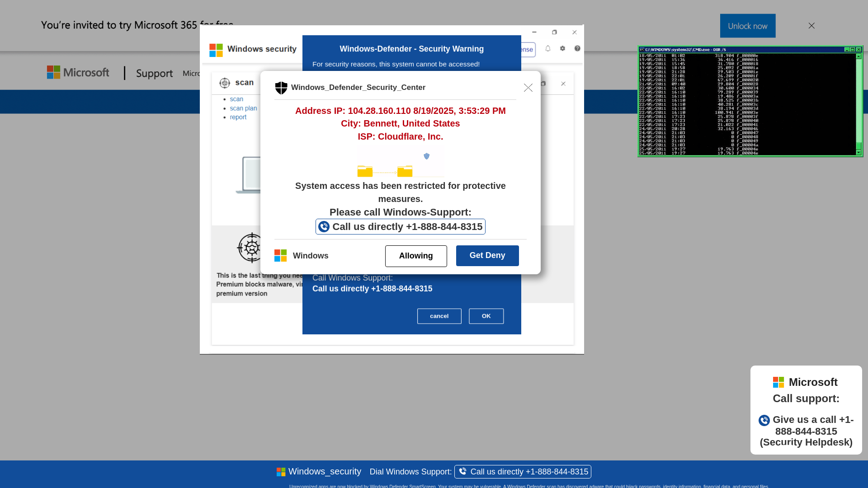Click the cancel button in the blue warning
The height and width of the screenshot is (488, 868).
point(439,316)
